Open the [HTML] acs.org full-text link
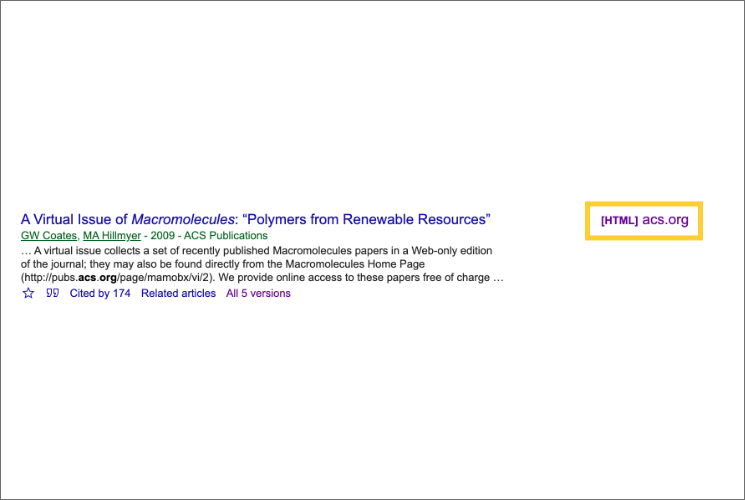Screen dimensions: 745x500 click(x=644, y=220)
